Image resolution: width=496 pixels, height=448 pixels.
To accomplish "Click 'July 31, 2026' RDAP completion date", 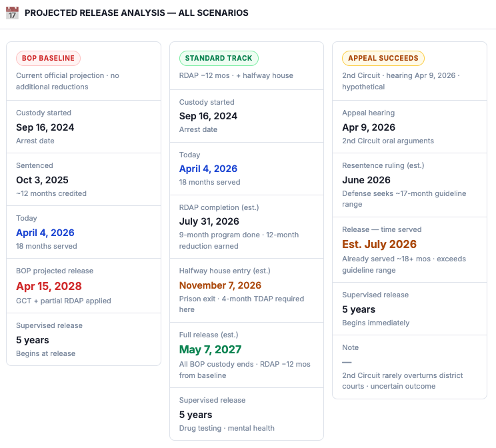I will [209, 221].
